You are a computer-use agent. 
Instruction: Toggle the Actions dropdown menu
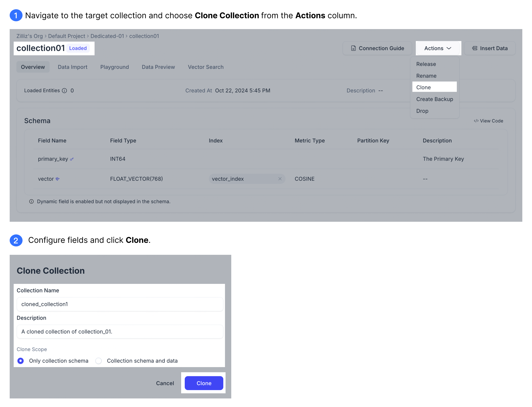click(438, 48)
